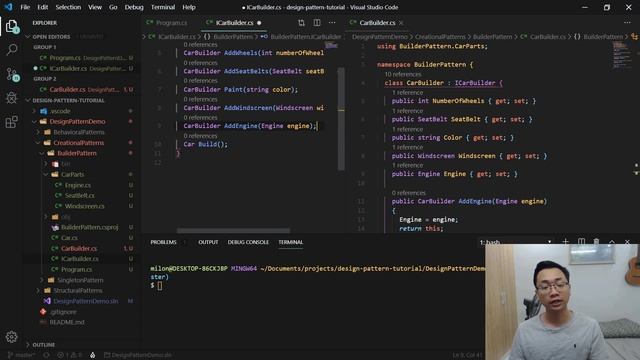Open the View menu
Viewport: 640px width, 360px height.
[x=95, y=7]
